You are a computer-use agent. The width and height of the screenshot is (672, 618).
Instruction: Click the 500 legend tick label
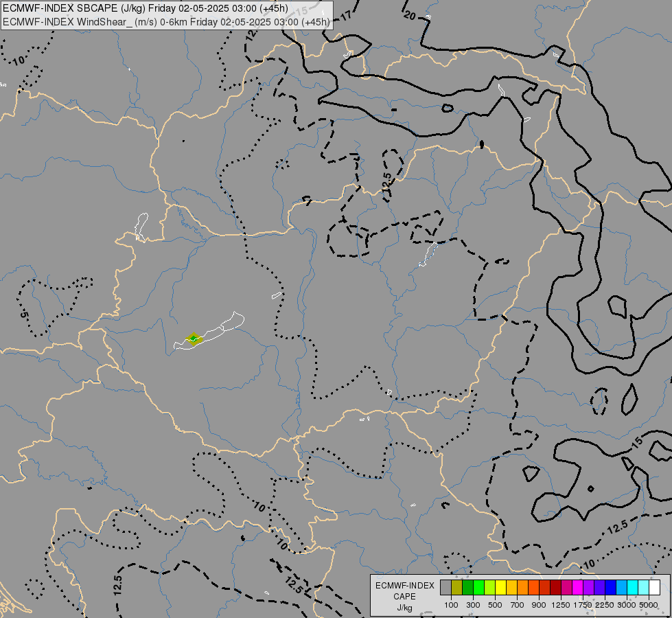click(495, 605)
